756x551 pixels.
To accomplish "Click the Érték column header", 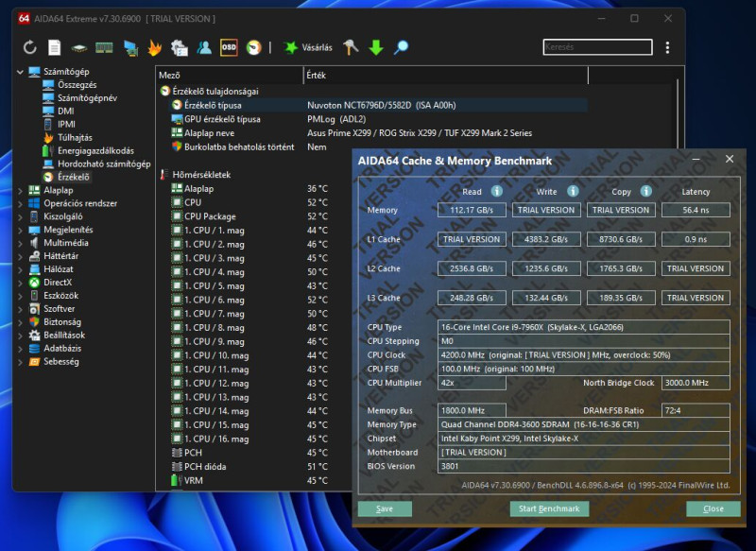I will point(446,76).
